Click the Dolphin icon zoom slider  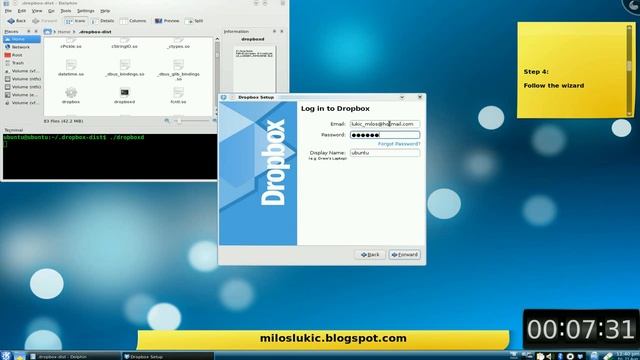[192, 121]
